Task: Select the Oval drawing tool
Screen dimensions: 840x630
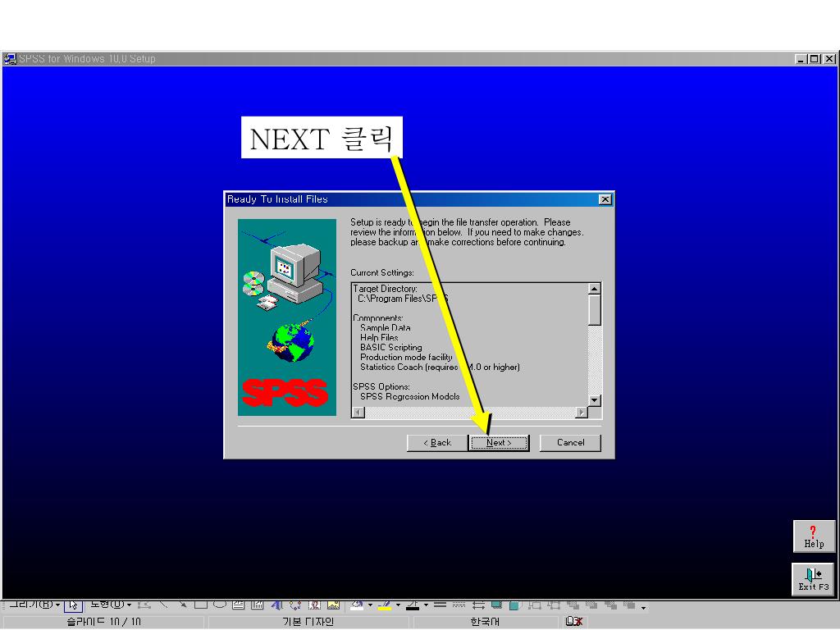Action: [220, 605]
